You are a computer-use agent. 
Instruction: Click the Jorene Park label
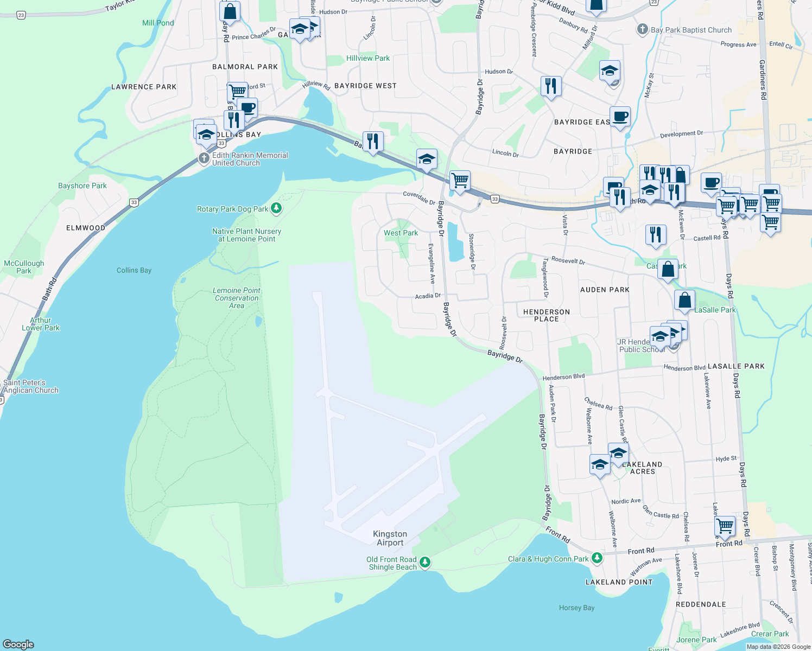click(x=696, y=640)
